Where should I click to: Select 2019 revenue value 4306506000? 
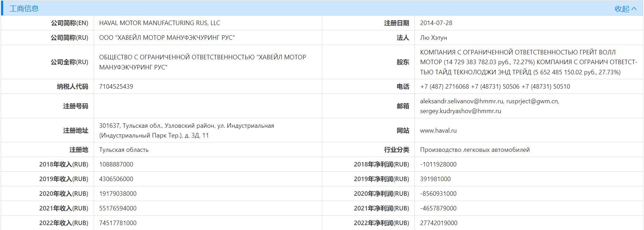116,179
